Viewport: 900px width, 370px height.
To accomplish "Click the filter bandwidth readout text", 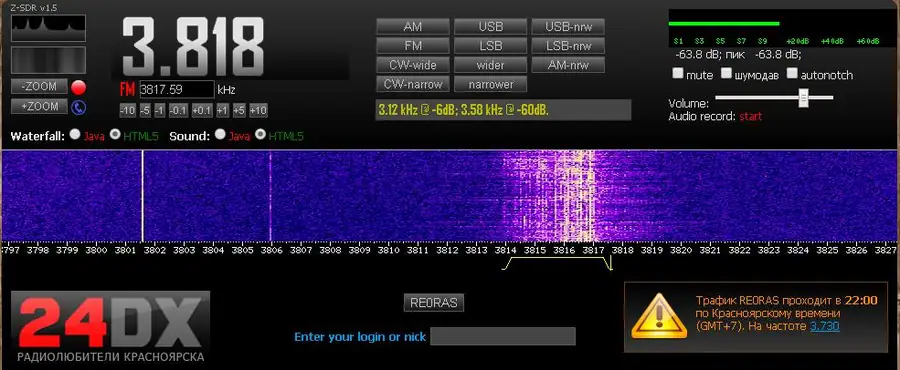I will click(463, 110).
